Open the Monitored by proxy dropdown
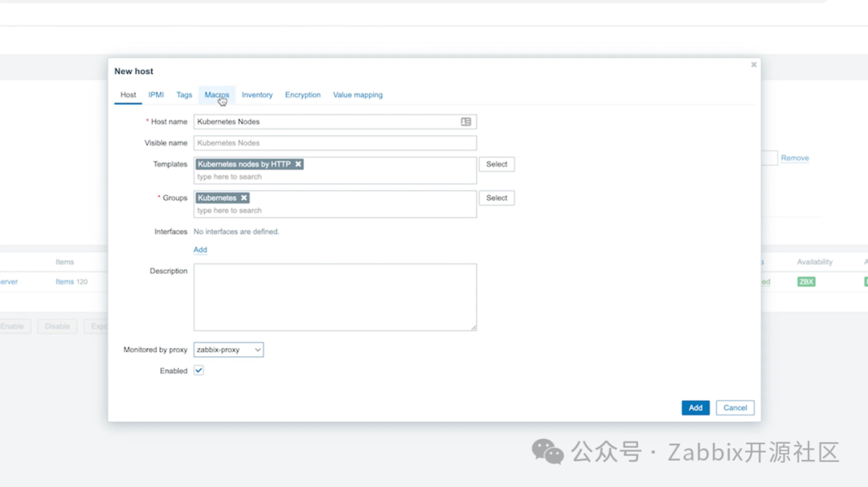Image resolution: width=868 pixels, height=487 pixels. [228, 350]
